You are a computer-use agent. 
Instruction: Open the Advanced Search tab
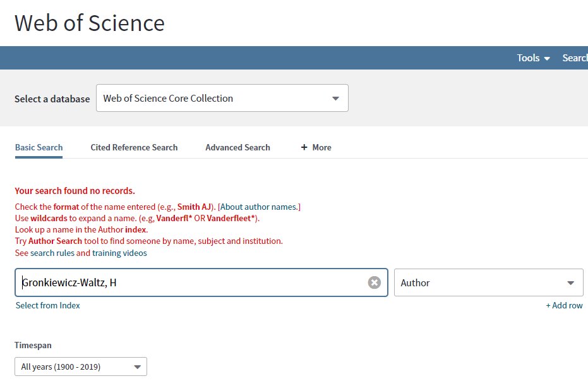click(237, 147)
